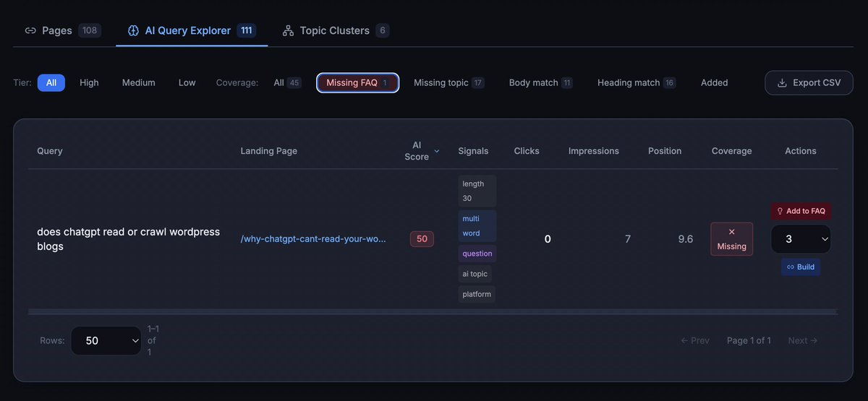Filter coverage by Added
Viewport: 868px width, 401px height.
pos(714,82)
